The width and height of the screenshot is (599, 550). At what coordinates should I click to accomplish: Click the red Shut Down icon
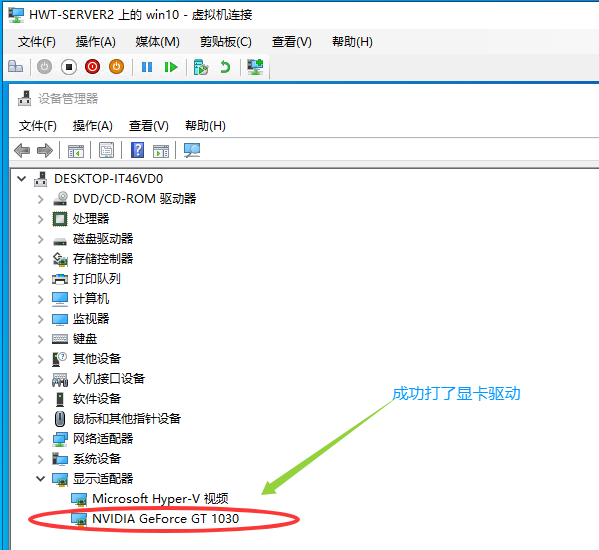(x=92, y=67)
